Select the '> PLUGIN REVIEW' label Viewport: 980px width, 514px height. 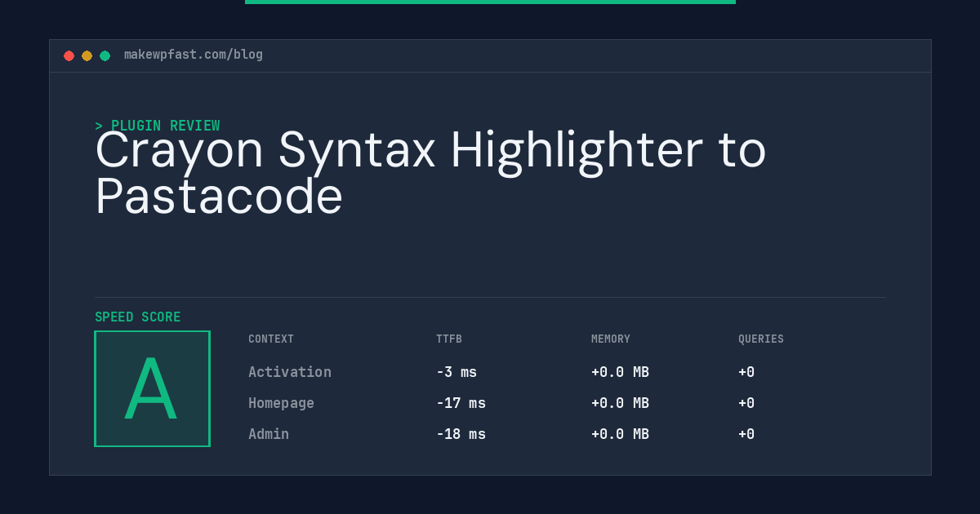pos(158,126)
